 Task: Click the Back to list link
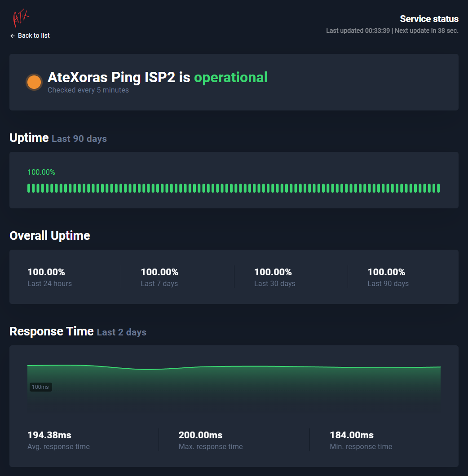[x=30, y=35]
